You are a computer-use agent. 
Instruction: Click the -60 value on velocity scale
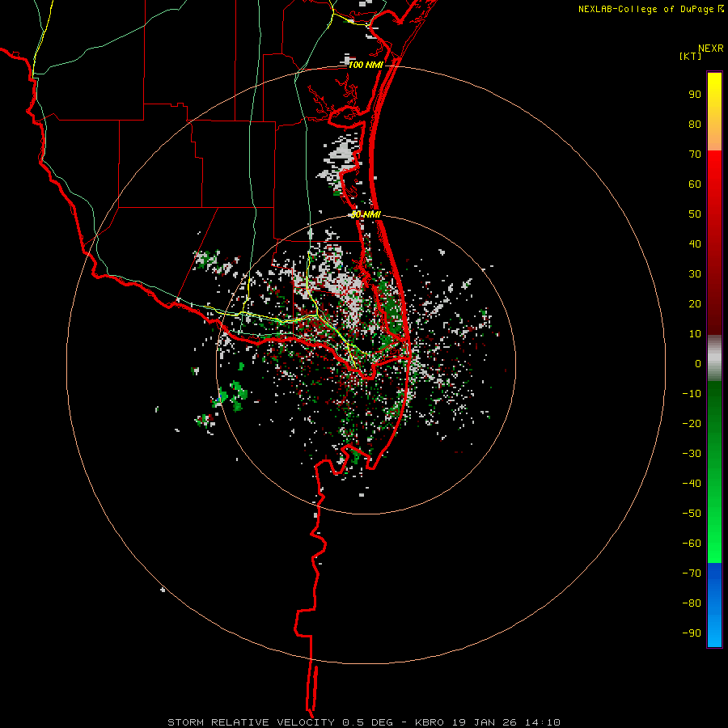[x=692, y=544]
